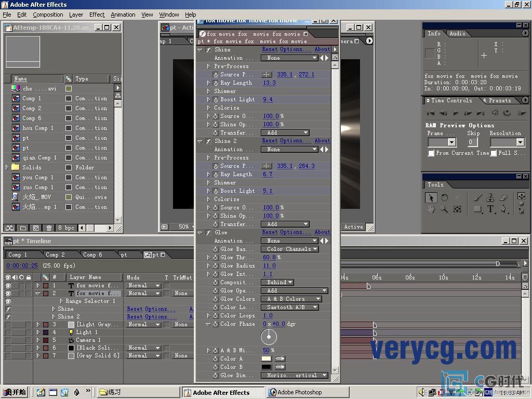Screen dimensions: 532x399
Task: Open the Transfer Mode dropdown under Shine
Action: pos(285,132)
